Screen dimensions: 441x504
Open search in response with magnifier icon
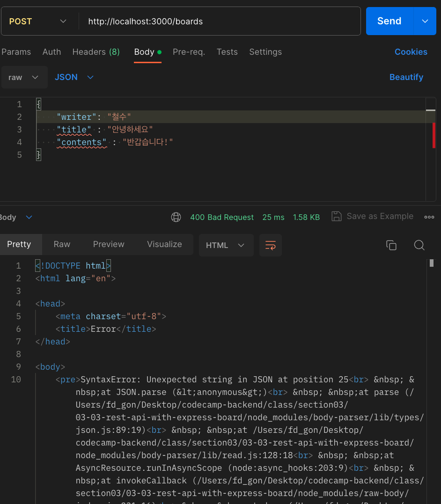[419, 245]
